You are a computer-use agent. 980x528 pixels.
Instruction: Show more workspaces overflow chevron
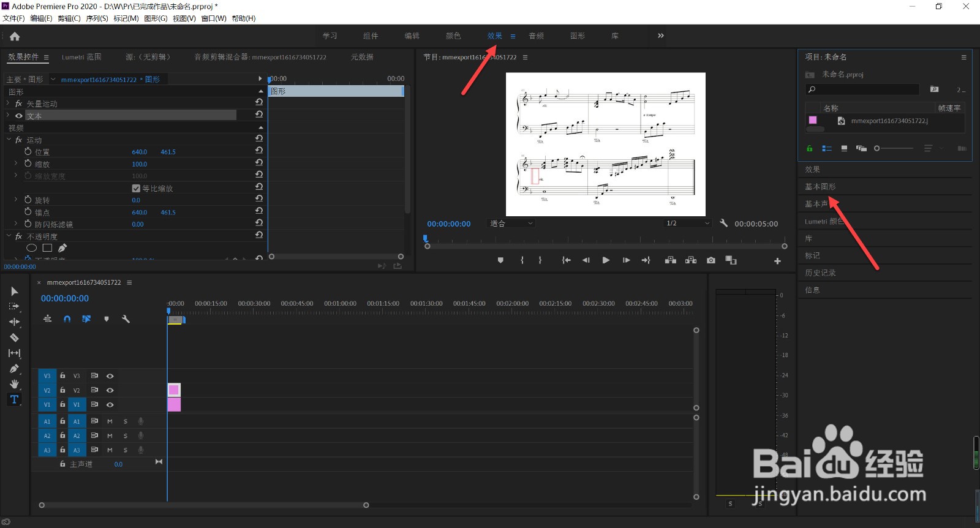tap(661, 36)
